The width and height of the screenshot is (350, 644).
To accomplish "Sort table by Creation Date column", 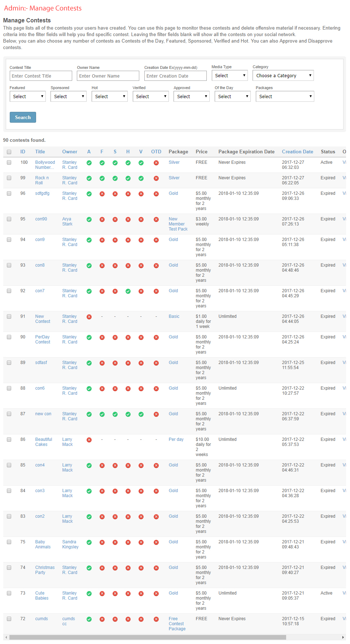I will tap(297, 152).
